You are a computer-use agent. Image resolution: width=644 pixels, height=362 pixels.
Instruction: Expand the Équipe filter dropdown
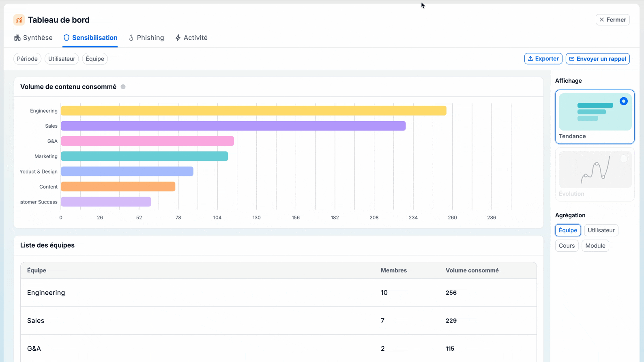click(95, 59)
